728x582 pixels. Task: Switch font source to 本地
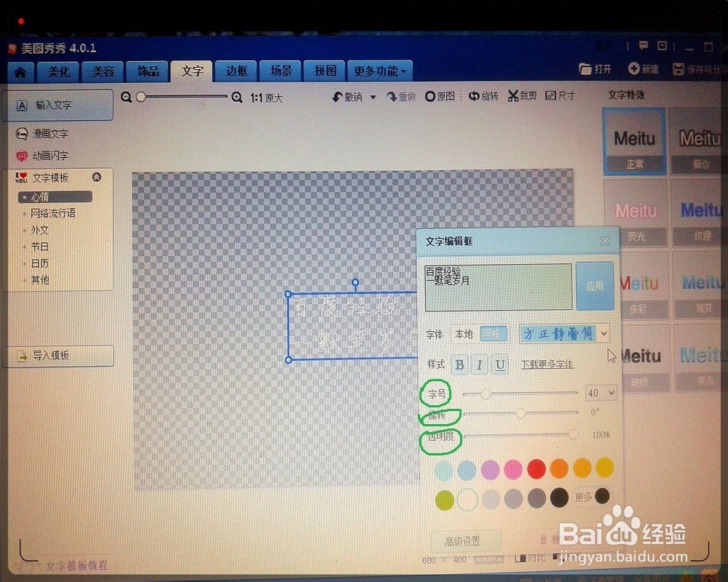pyautogui.click(x=463, y=334)
